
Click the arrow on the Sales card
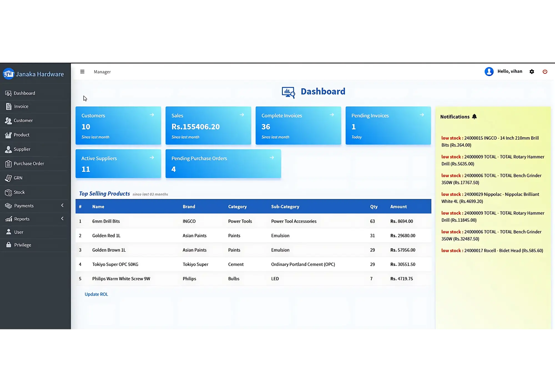click(242, 115)
